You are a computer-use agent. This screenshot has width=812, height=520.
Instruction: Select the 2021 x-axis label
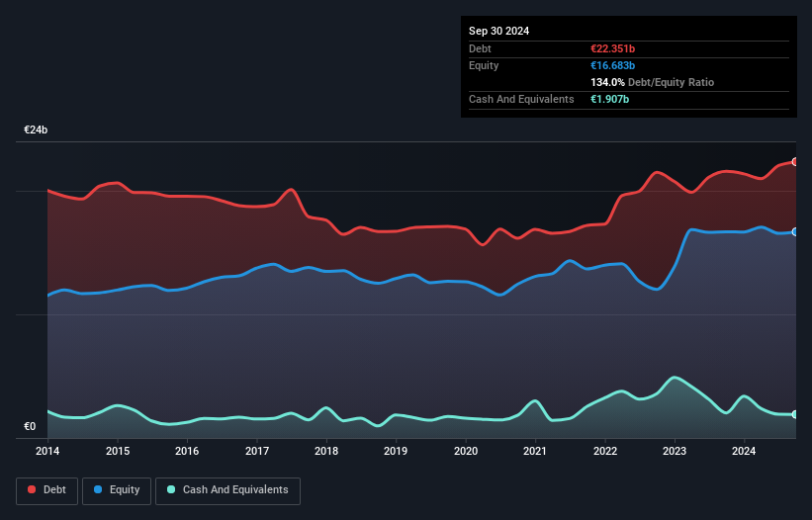[535, 451]
